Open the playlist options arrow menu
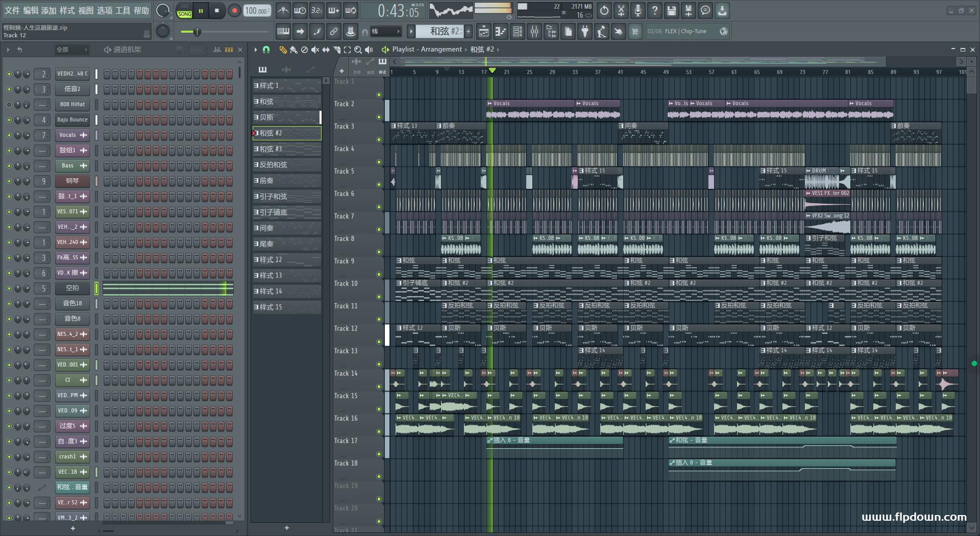 click(x=256, y=50)
